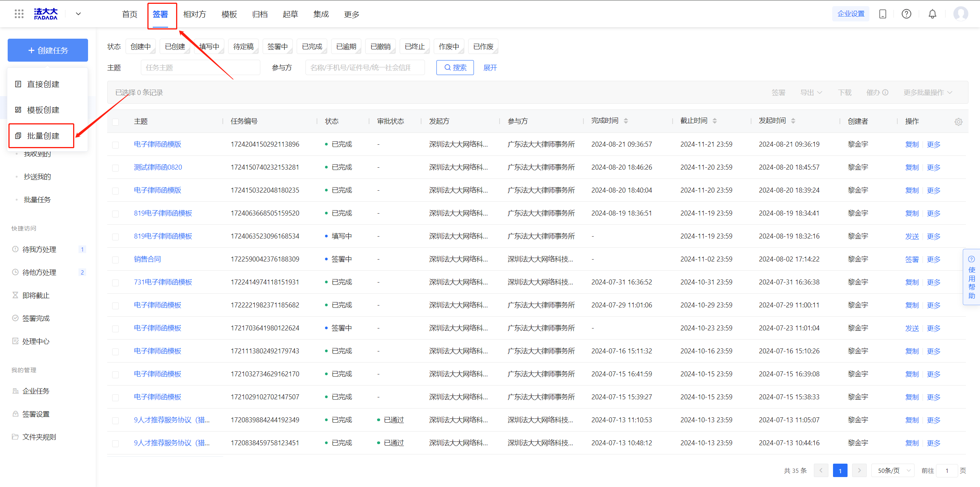The width and height of the screenshot is (980, 487).
Task: Open 更多 actions for 测试律师函0820 row
Action: point(934,167)
